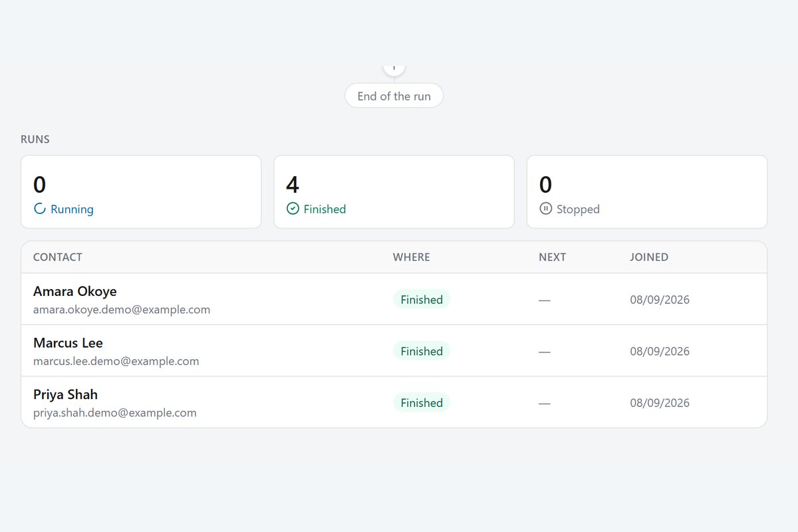Open contact Marcus Lee
The width and height of the screenshot is (798, 532).
pyautogui.click(x=68, y=343)
